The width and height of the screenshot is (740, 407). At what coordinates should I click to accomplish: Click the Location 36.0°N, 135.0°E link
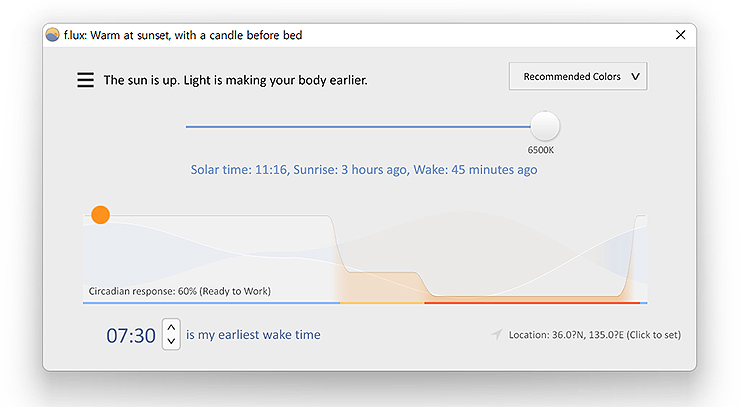tap(594, 335)
